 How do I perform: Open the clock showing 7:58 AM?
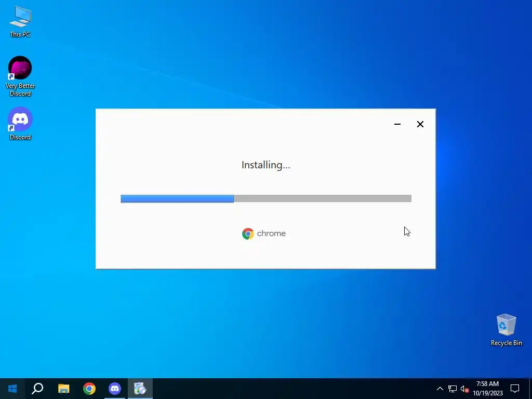pyautogui.click(x=487, y=389)
